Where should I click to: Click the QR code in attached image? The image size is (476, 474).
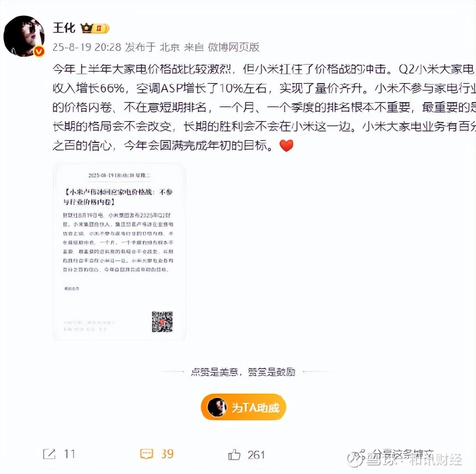coord(162,321)
